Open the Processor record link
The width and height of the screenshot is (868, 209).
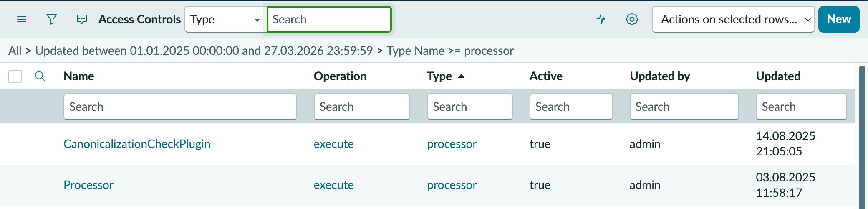88,185
